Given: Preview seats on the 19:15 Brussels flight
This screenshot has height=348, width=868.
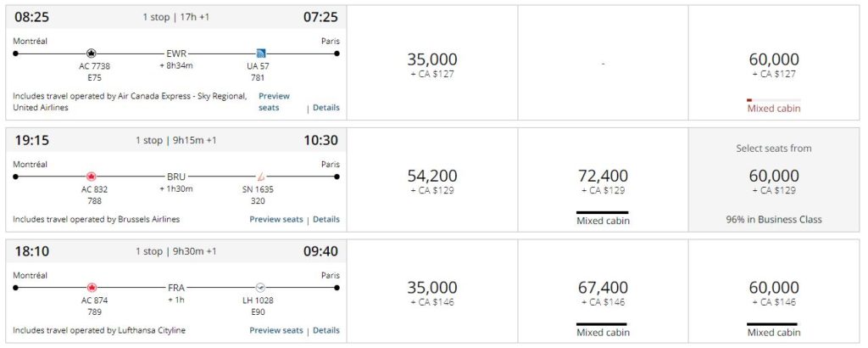Looking at the screenshot, I should point(275,219).
